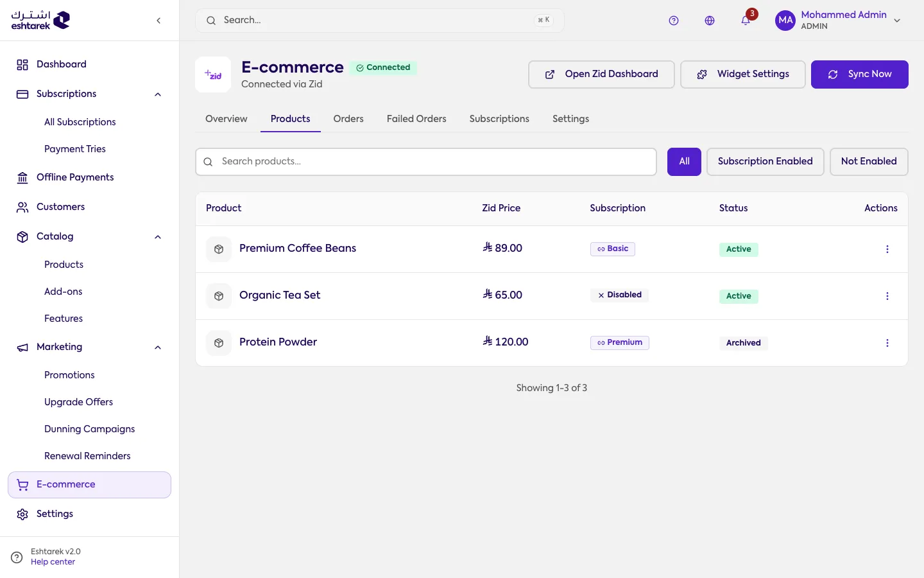
Task: Click the Organic Tea Set name
Action: coord(280,295)
